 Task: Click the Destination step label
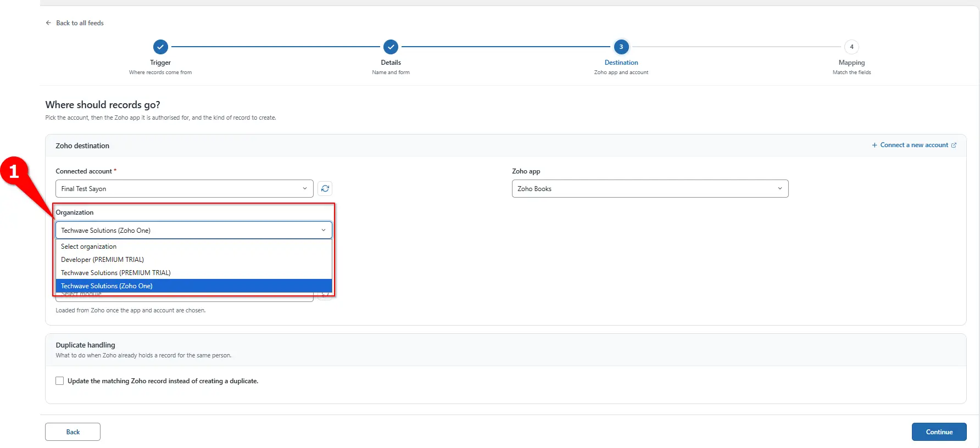621,63
